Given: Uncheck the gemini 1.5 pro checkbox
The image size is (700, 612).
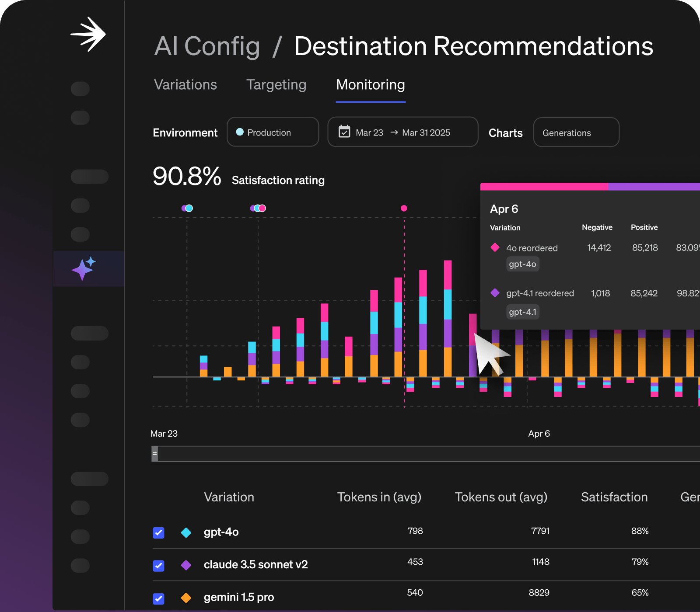Looking at the screenshot, I should [x=158, y=598].
